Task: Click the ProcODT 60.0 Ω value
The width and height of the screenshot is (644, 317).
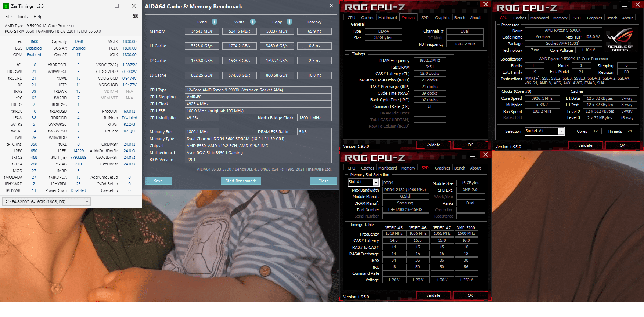Action: pyautogui.click(x=129, y=111)
